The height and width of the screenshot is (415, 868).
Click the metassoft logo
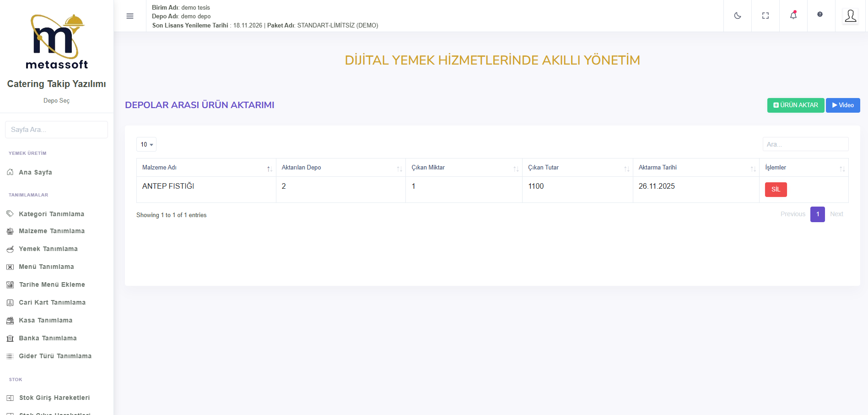tap(57, 42)
